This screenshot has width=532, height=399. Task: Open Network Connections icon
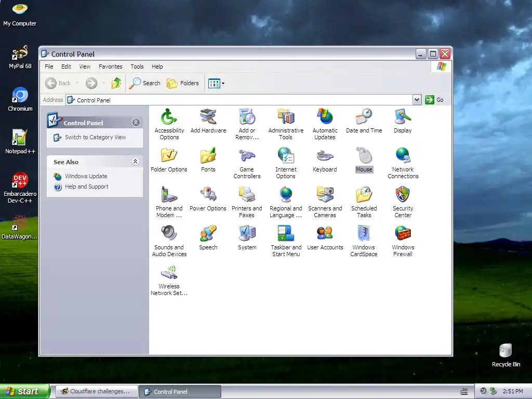click(403, 156)
